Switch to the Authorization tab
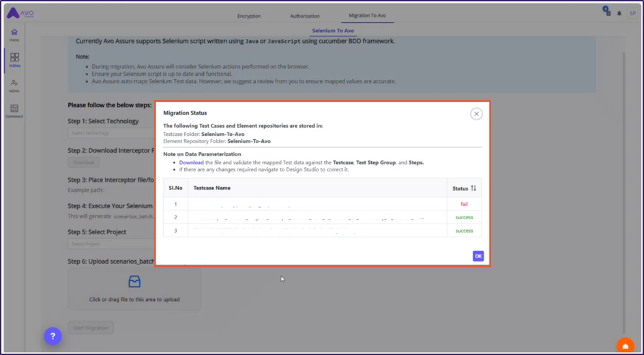Viewport: 644px width, 355px height. [304, 16]
